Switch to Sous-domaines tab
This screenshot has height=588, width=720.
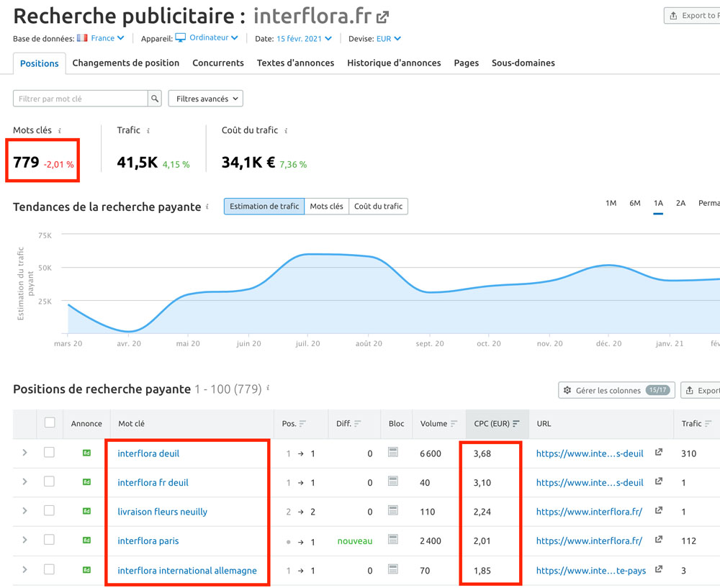(523, 63)
